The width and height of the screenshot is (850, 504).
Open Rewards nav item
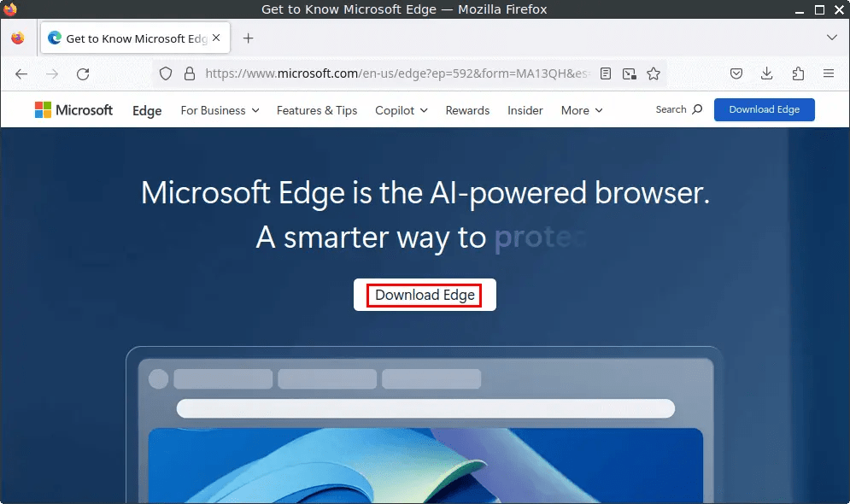point(467,110)
